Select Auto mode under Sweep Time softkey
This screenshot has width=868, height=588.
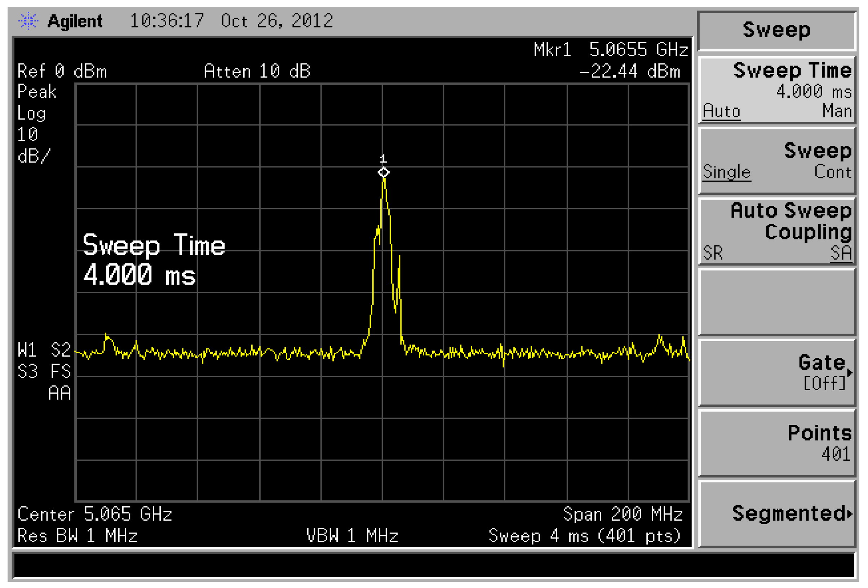tap(721, 111)
